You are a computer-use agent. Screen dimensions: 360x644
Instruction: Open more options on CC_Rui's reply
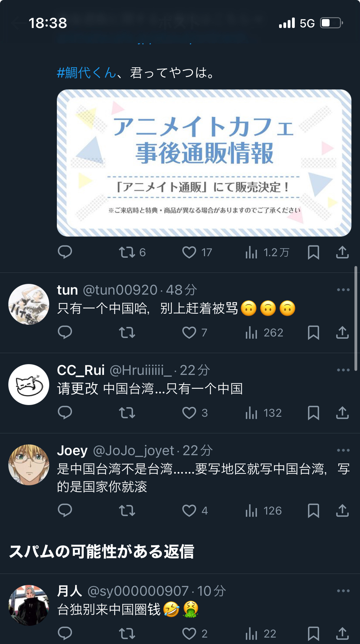pos(343,370)
